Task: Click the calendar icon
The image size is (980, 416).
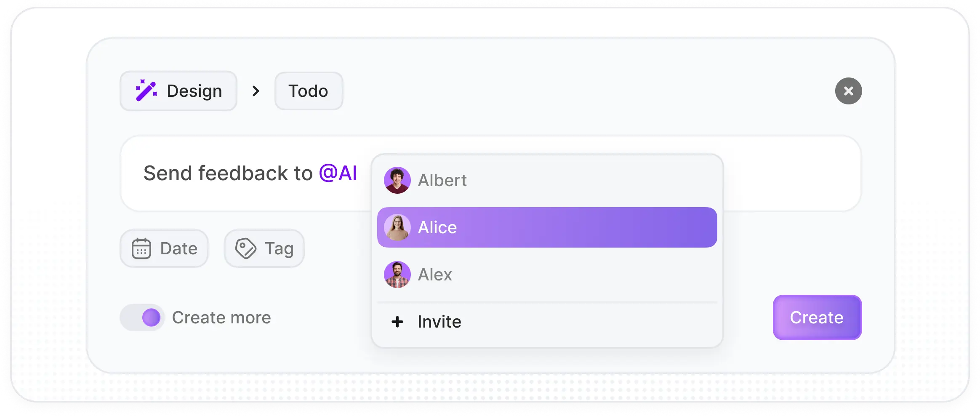Action: (141, 248)
